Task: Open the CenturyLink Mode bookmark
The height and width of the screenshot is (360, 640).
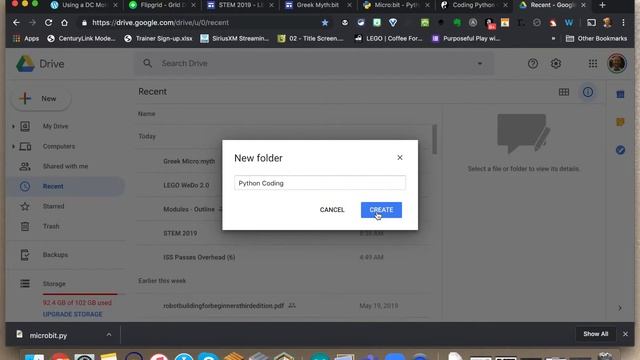Action: (82, 38)
